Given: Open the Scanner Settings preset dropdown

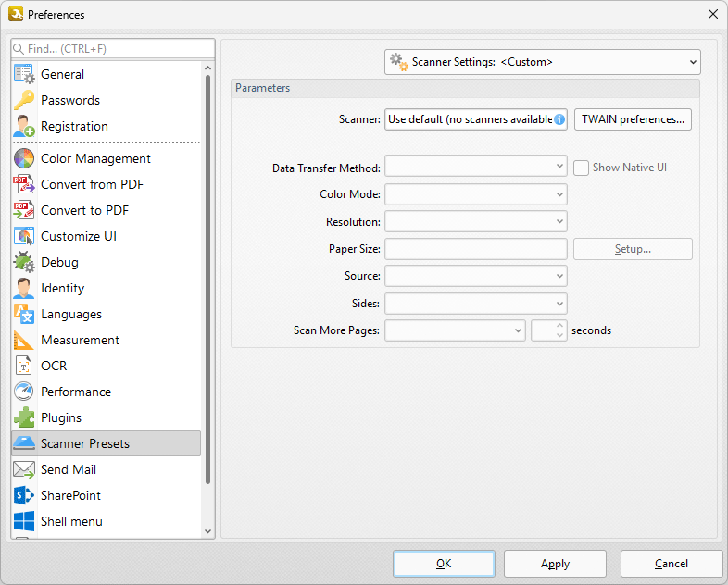Looking at the screenshot, I should tap(542, 62).
